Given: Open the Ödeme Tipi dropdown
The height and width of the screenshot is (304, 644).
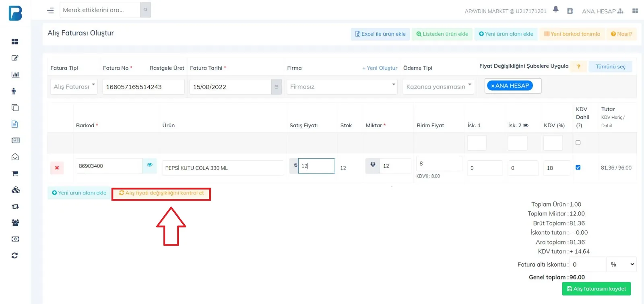Looking at the screenshot, I should click(x=438, y=87).
